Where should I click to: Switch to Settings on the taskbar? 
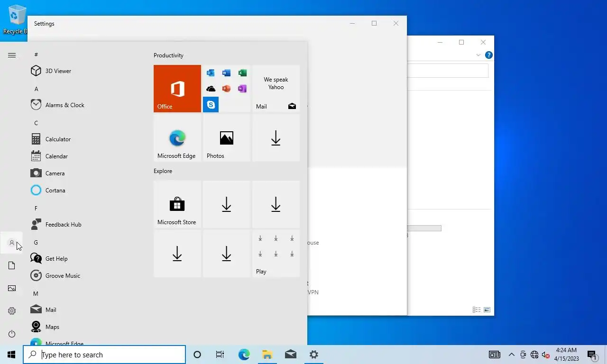click(313, 355)
